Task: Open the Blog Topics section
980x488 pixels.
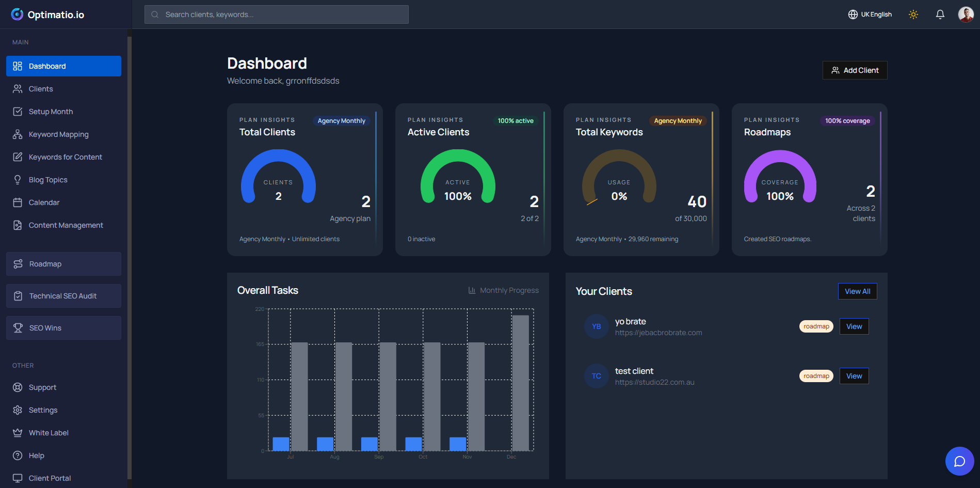Action: [48, 179]
